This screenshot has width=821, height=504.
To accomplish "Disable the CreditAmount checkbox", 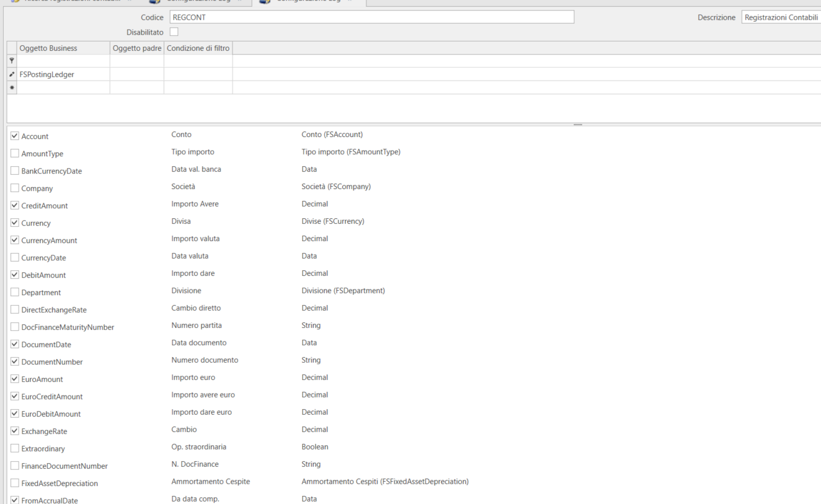I will [15, 205].
